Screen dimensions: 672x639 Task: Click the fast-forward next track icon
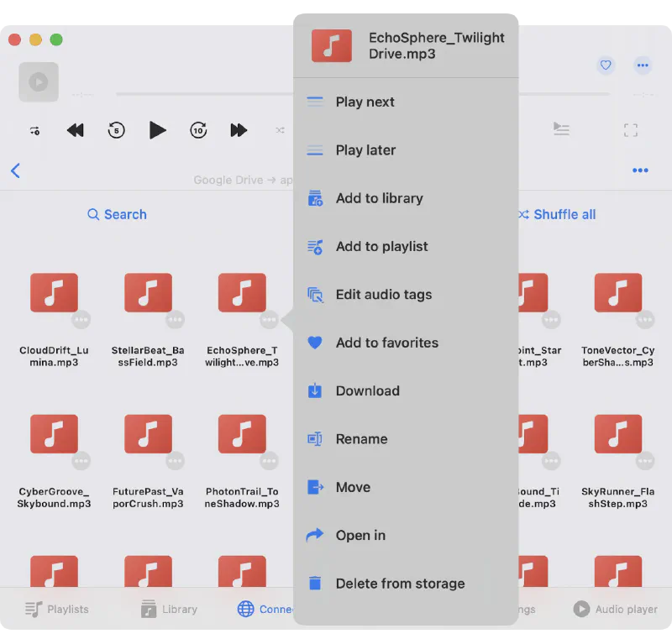click(239, 130)
